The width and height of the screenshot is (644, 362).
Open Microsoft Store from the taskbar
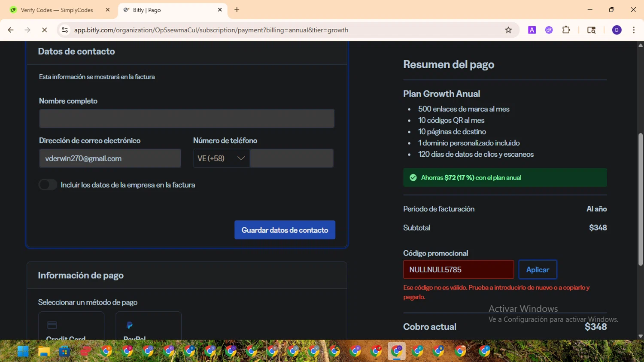(64, 351)
